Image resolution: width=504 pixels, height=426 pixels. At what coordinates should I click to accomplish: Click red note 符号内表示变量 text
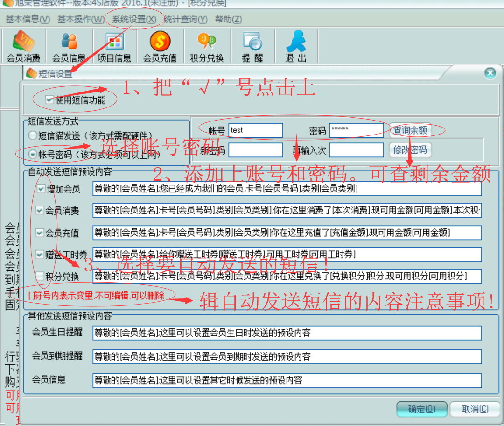click(x=96, y=295)
